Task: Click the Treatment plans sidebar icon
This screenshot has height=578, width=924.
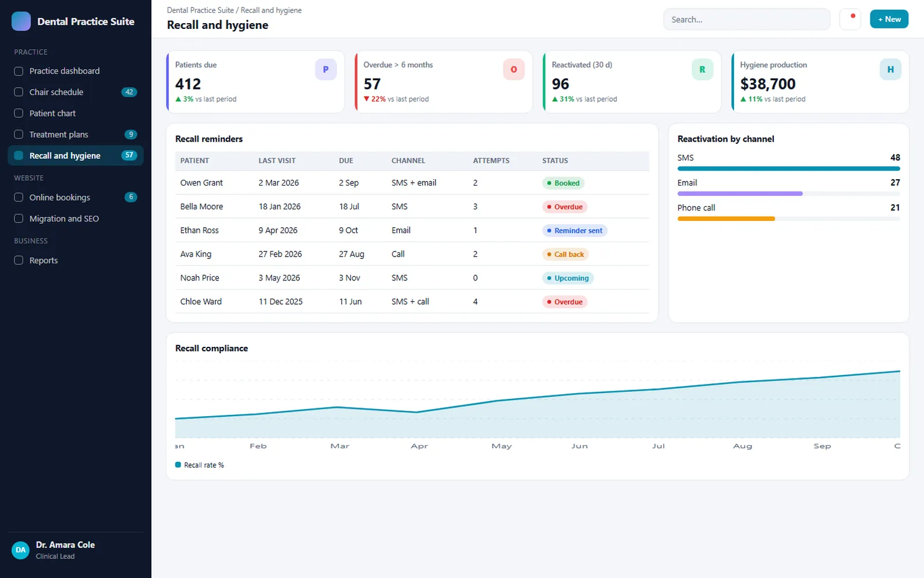Action: pyautogui.click(x=18, y=135)
